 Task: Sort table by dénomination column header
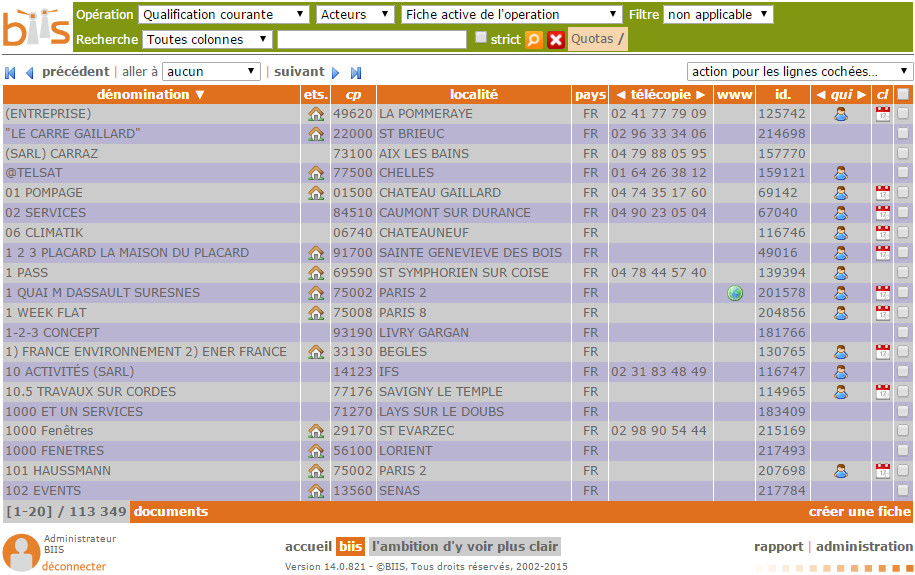[x=151, y=95]
